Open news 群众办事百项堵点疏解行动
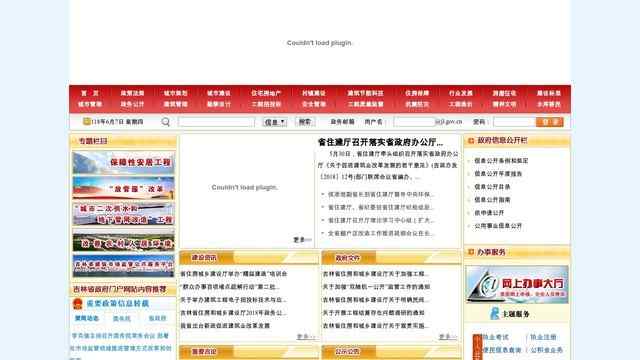640x360 pixels. [x=230, y=287]
